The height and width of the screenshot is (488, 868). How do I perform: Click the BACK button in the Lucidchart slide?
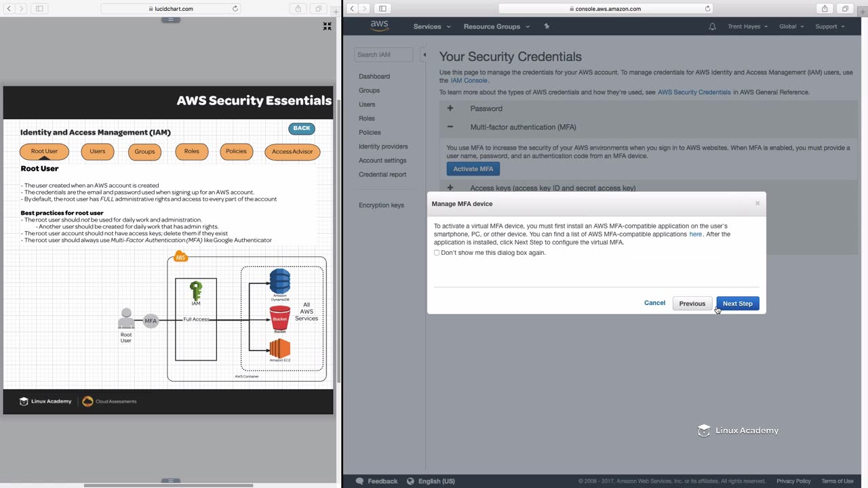click(302, 128)
